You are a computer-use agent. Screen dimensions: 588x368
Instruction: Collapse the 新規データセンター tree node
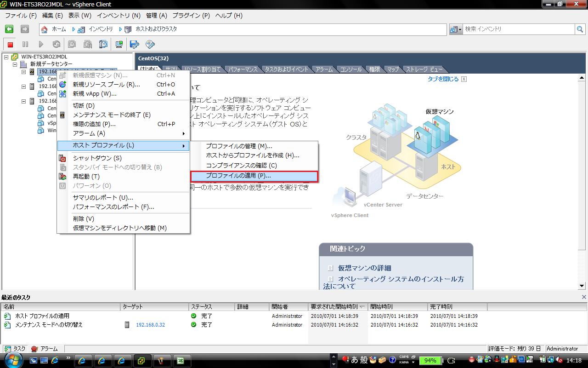coord(15,64)
